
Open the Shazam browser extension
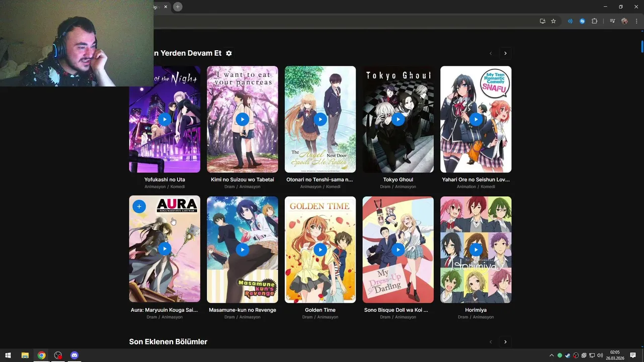pos(582,21)
